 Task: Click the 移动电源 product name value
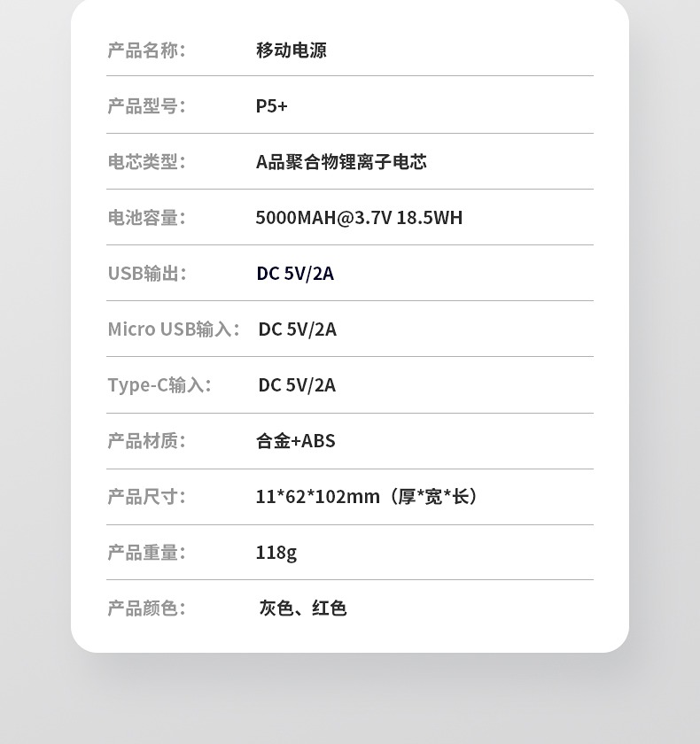[x=292, y=50]
